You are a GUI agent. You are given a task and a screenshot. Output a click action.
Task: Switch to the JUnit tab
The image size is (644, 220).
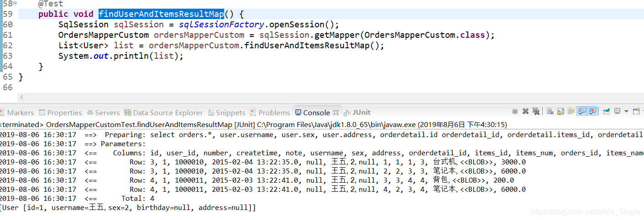(x=357, y=113)
